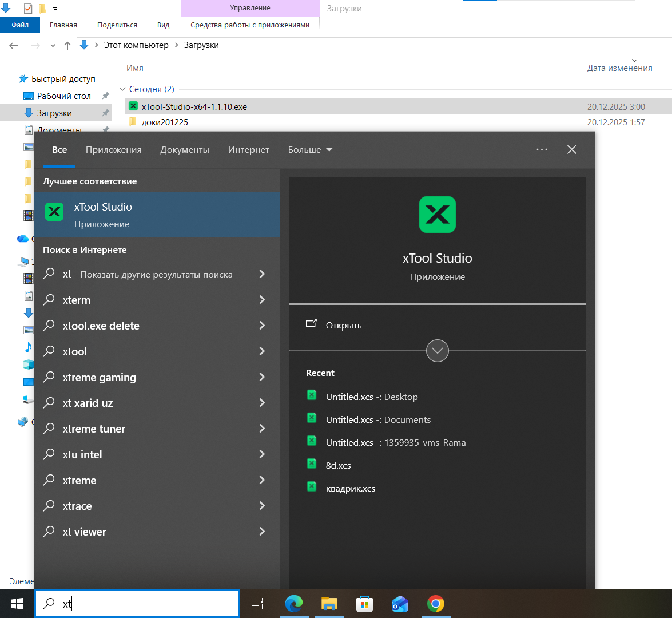
Task: Go forward in Explorer navigation
Action: coord(35,45)
